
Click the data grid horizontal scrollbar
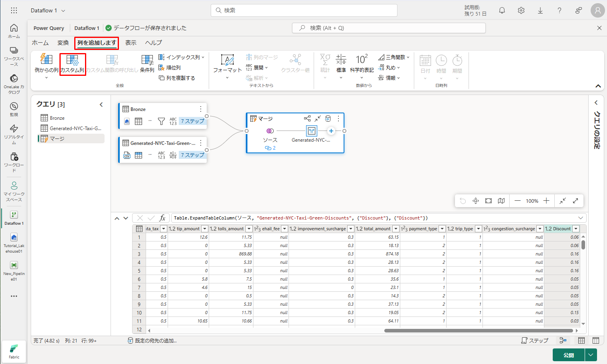[478, 330]
